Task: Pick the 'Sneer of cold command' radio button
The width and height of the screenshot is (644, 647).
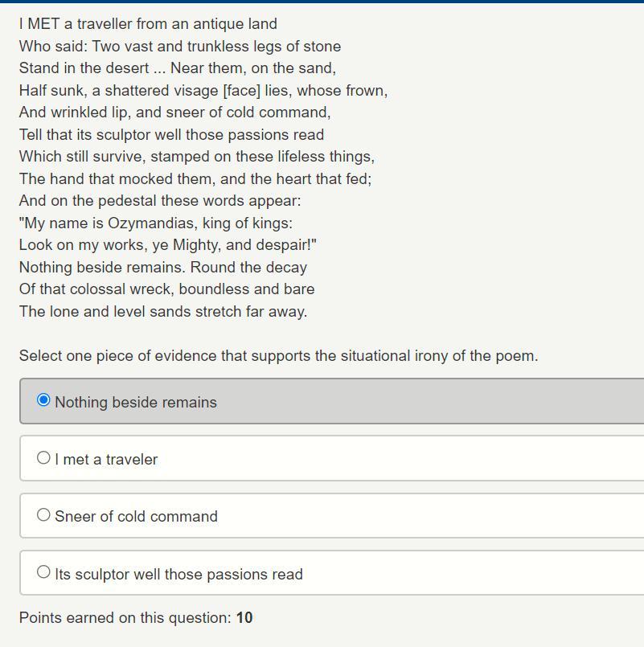Action: [43, 514]
